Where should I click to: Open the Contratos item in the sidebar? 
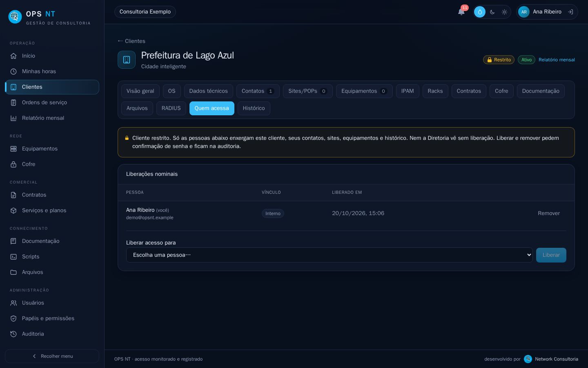click(x=52, y=195)
